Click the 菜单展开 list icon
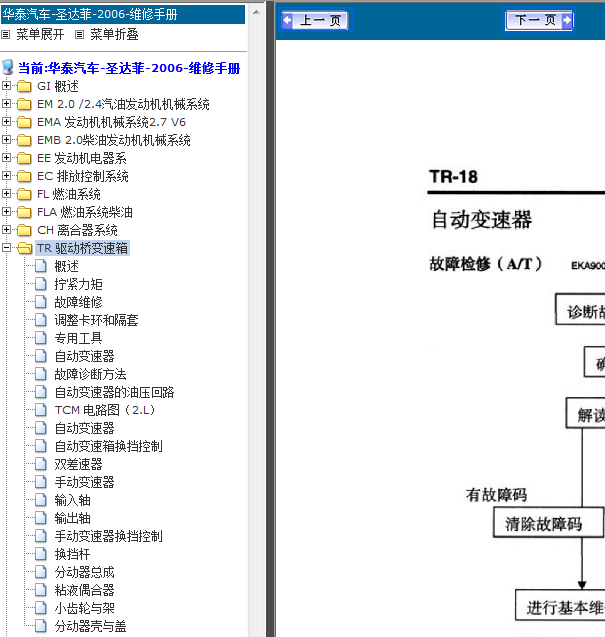The width and height of the screenshot is (605, 637). tap(5, 35)
